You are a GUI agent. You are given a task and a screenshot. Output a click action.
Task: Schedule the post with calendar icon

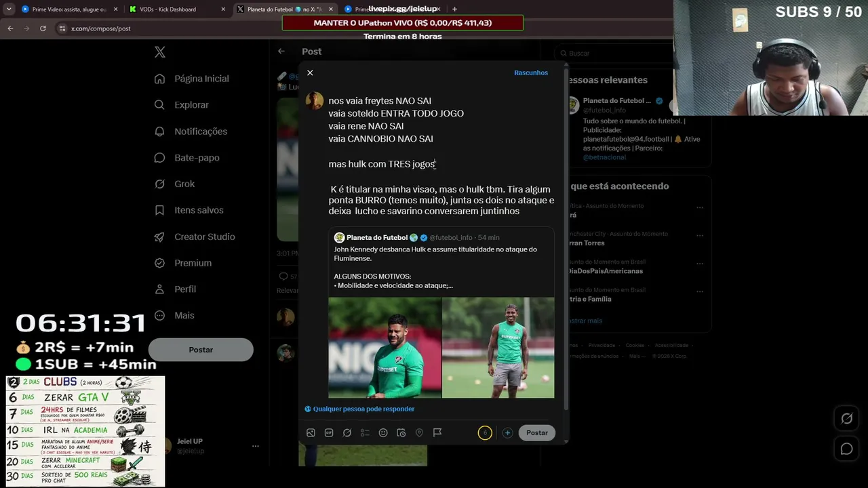(401, 432)
